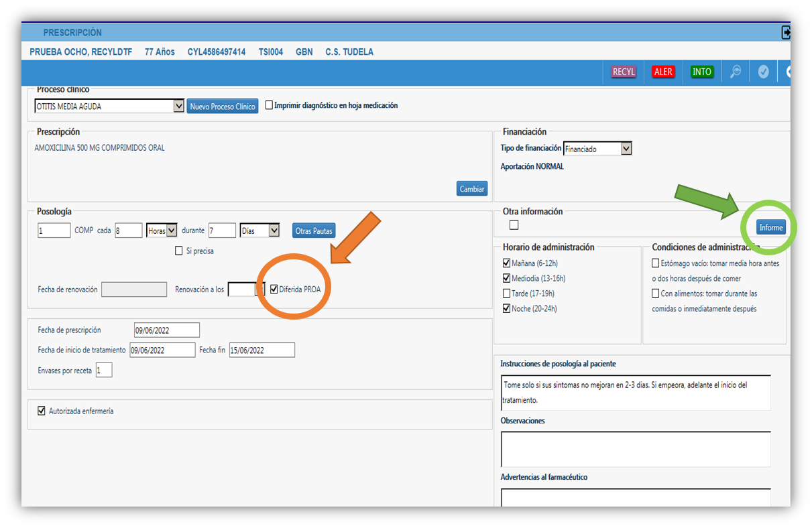The image size is (812, 528).
Task: Click the purple RECYL toolbar badge
Action: (x=624, y=72)
